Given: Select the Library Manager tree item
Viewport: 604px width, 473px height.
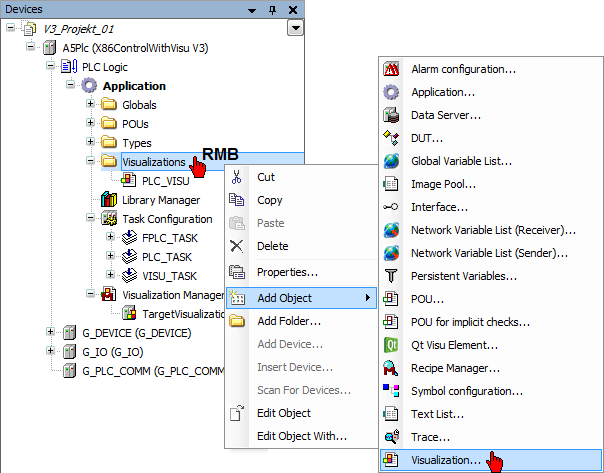Looking at the screenshot, I should [161, 200].
